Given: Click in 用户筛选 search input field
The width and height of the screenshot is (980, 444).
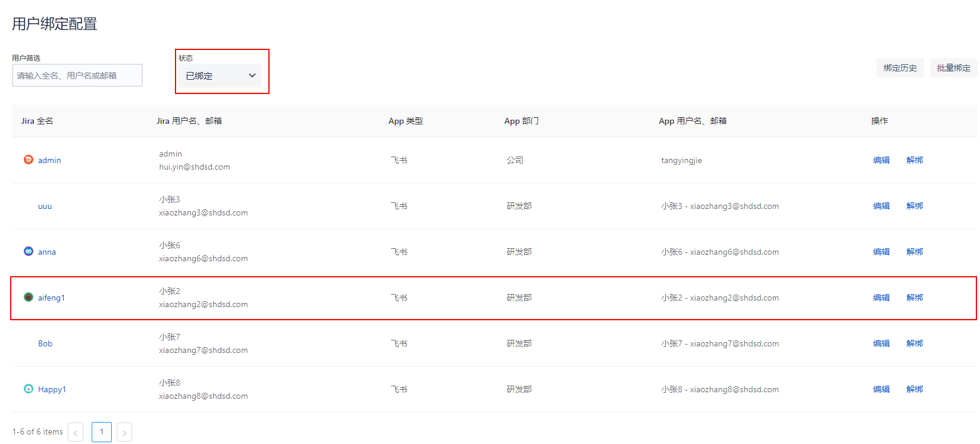Looking at the screenshot, I should pos(77,76).
